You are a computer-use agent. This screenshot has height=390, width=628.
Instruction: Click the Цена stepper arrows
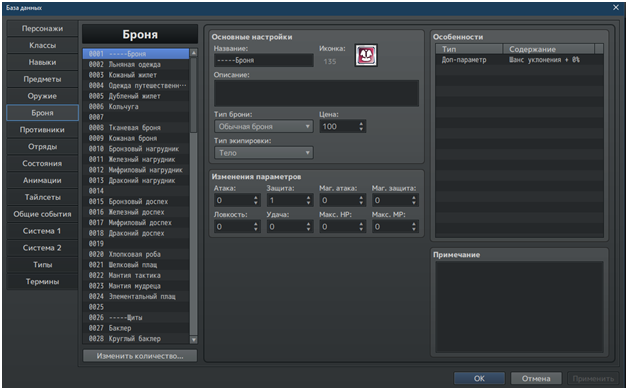tap(361, 127)
